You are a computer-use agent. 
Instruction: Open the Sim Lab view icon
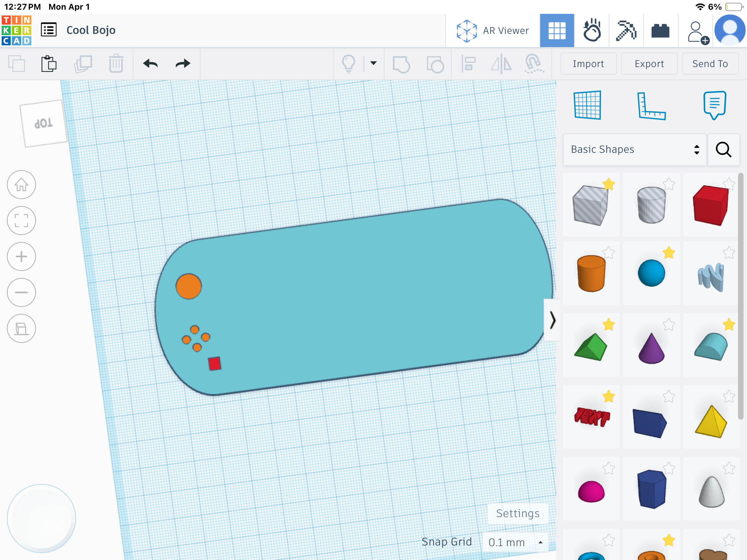592,30
